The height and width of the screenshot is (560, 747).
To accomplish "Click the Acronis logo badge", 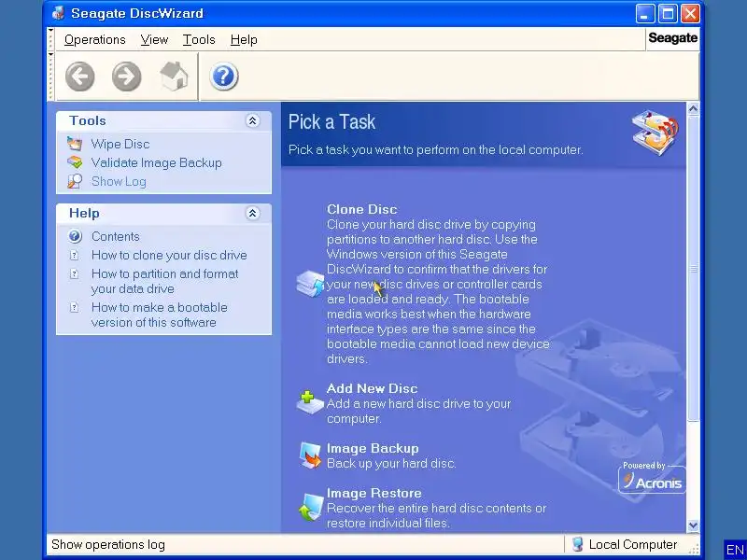I will pos(651,478).
